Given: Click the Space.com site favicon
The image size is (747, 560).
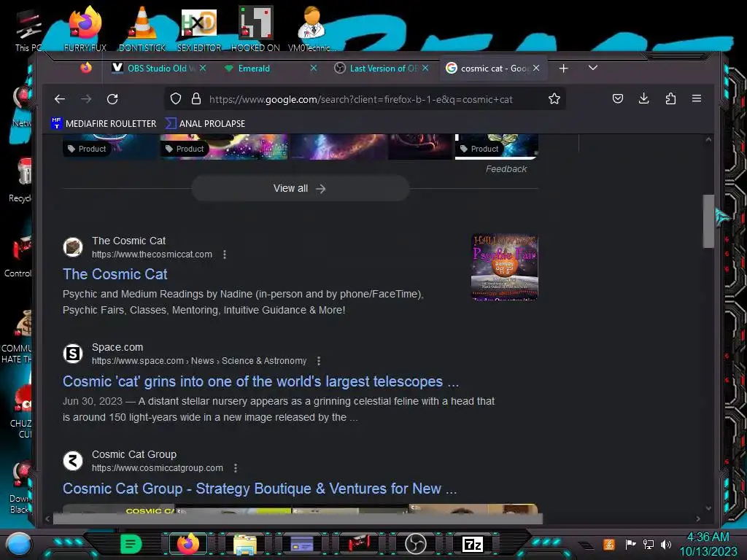Looking at the screenshot, I should click(73, 354).
